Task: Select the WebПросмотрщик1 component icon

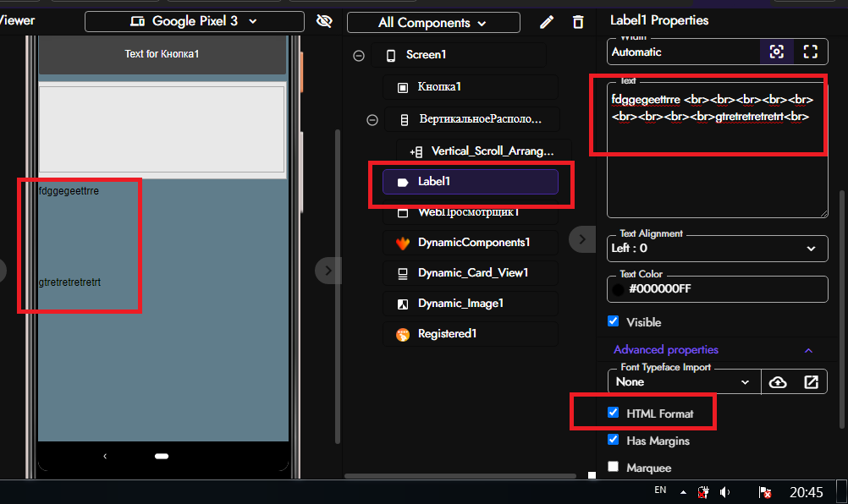Action: (403, 213)
